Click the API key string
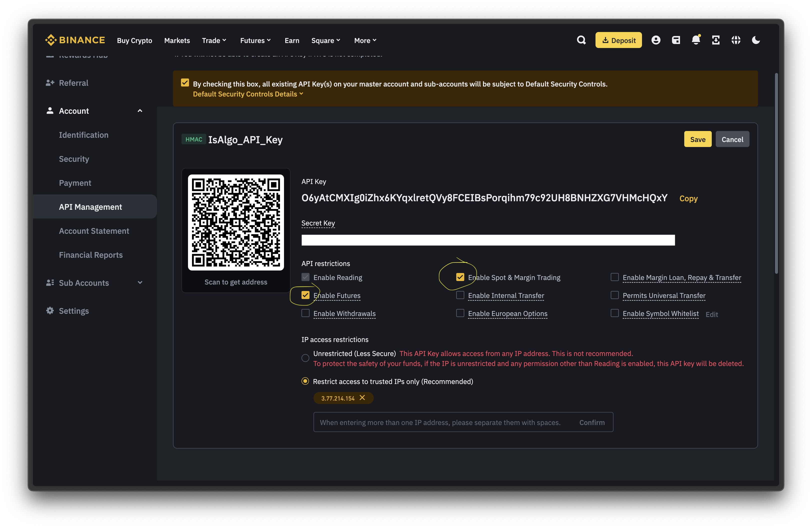The height and width of the screenshot is (528, 812). pyautogui.click(x=484, y=198)
